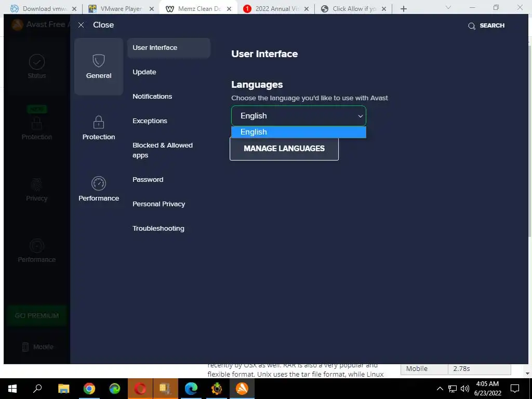
Task: Open the volume tray icon
Action: click(x=465, y=389)
